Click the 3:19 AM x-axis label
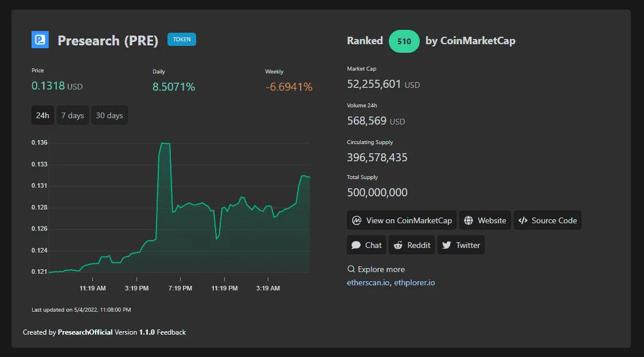 pos(268,288)
